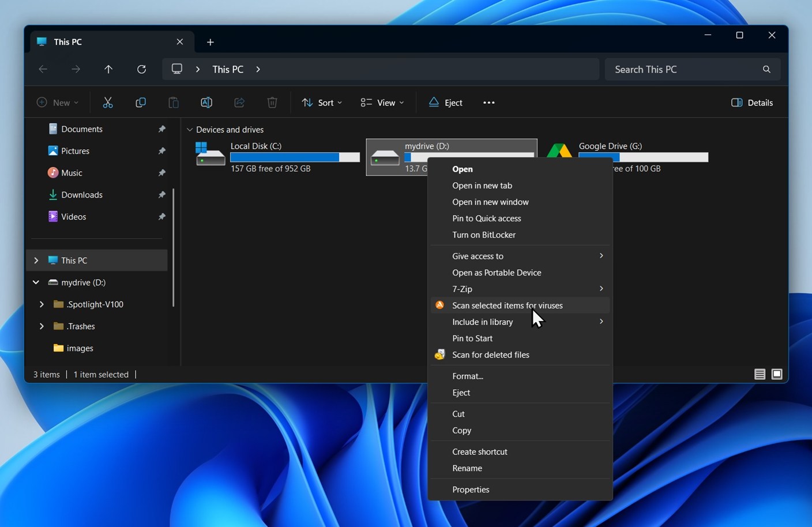Screen dimensions: 812x527
Task: Go forward with the right arrow
Action: pyautogui.click(x=76, y=69)
